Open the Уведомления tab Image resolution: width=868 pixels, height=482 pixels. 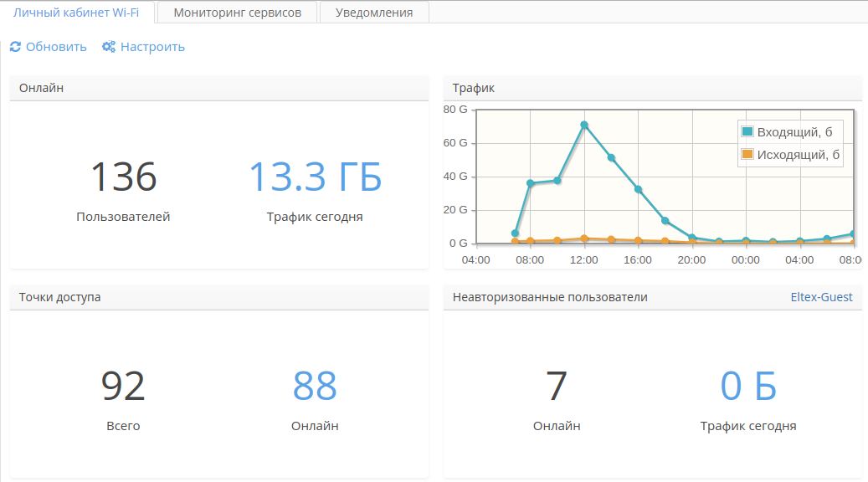(374, 13)
